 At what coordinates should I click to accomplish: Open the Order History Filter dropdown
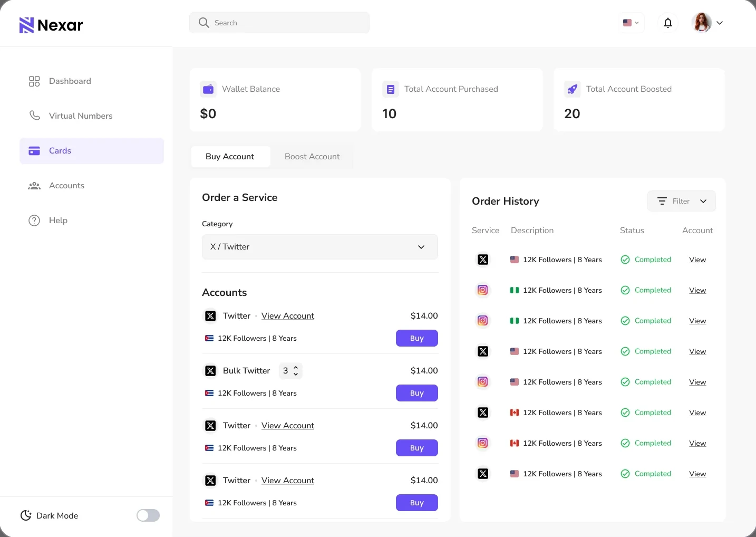coord(682,201)
